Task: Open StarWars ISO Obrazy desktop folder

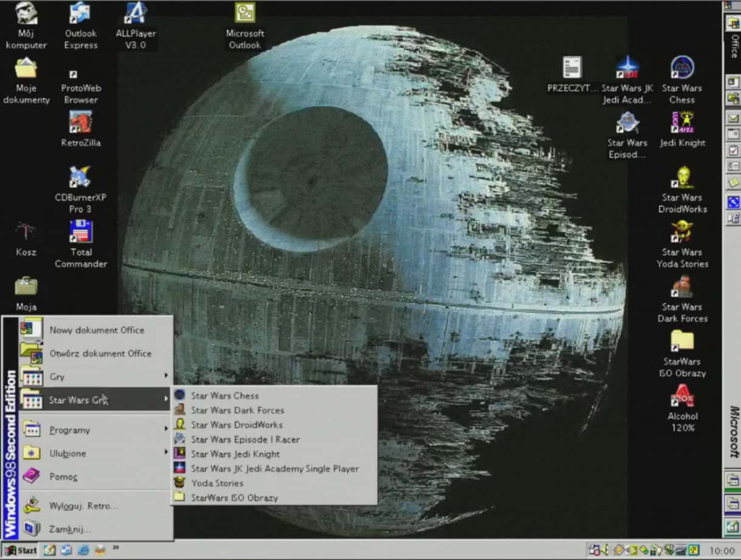Action: coord(682,355)
